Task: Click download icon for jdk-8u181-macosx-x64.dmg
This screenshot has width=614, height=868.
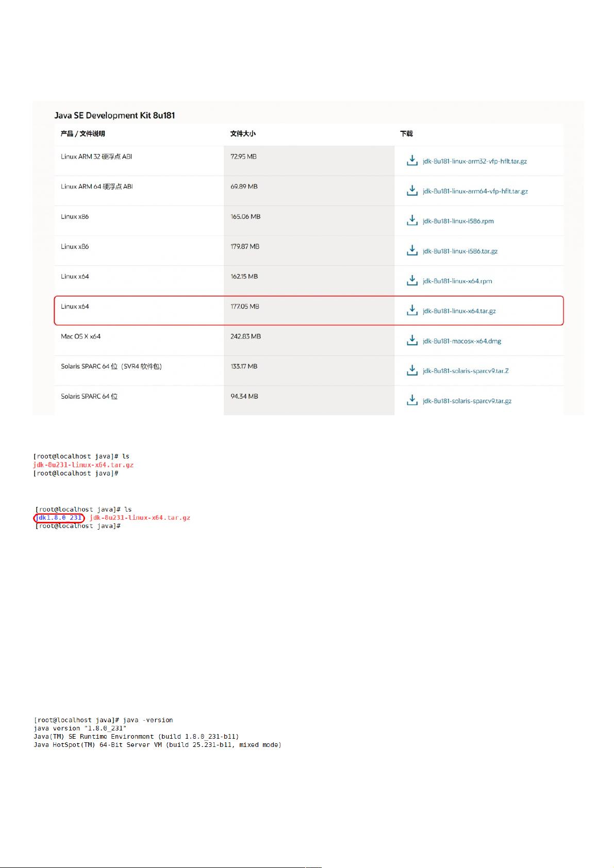Action: [x=412, y=341]
